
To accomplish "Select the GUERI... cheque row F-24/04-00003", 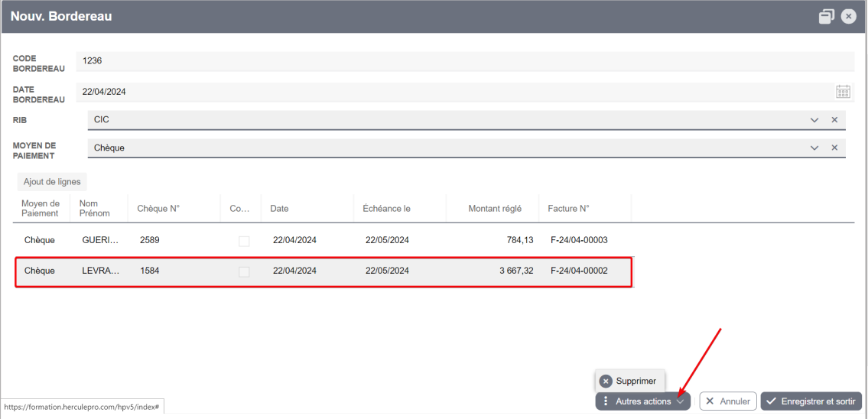I will [323, 240].
